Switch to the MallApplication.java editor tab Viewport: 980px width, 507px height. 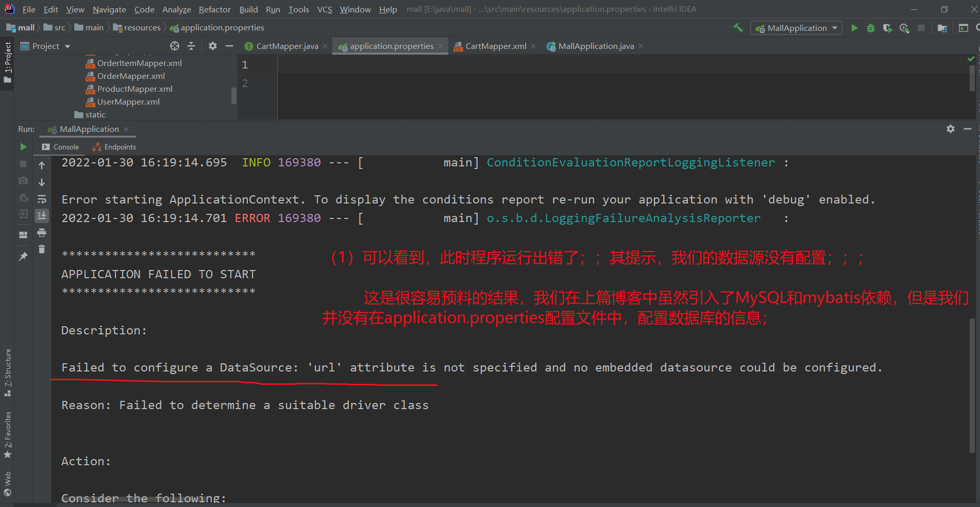coord(595,46)
